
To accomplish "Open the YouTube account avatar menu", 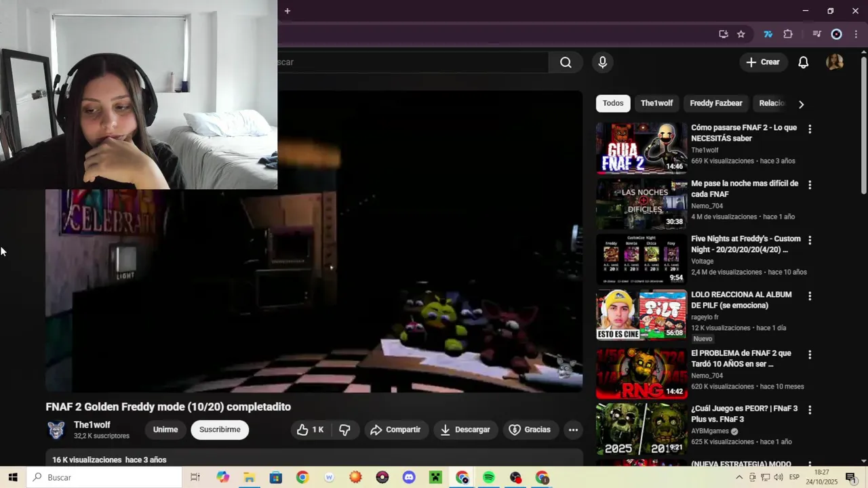I will click(x=835, y=62).
